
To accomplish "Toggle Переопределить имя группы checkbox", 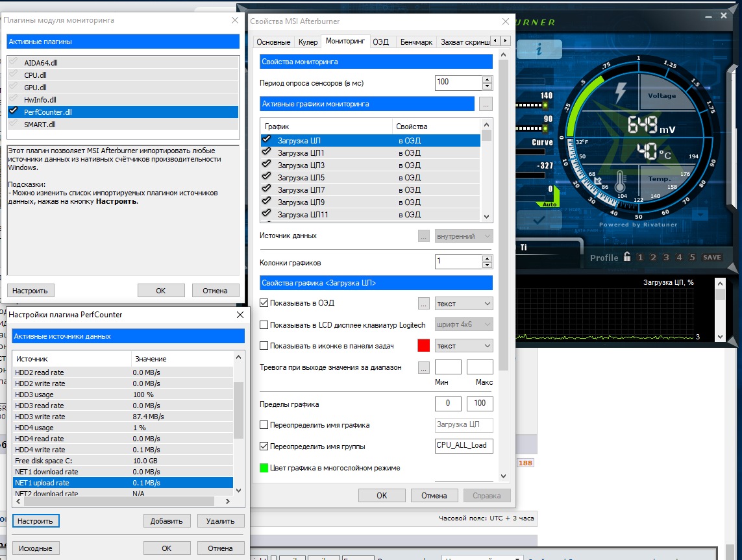I will 264,446.
